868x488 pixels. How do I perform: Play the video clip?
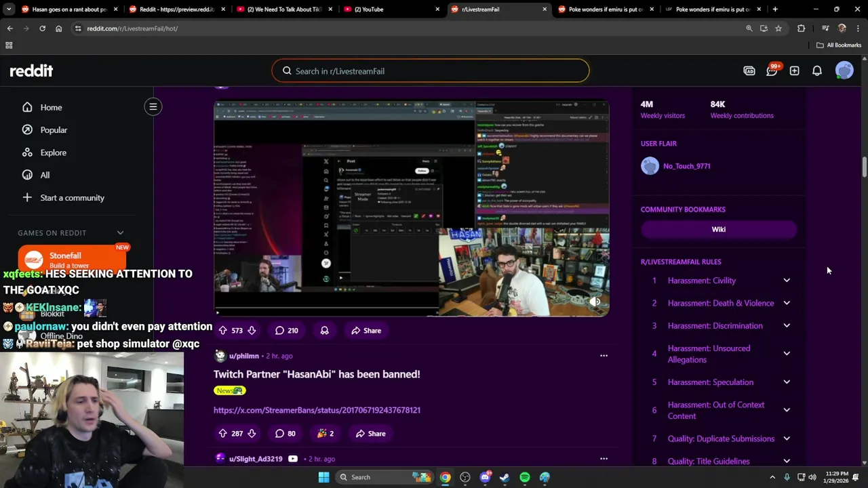tap(218, 312)
